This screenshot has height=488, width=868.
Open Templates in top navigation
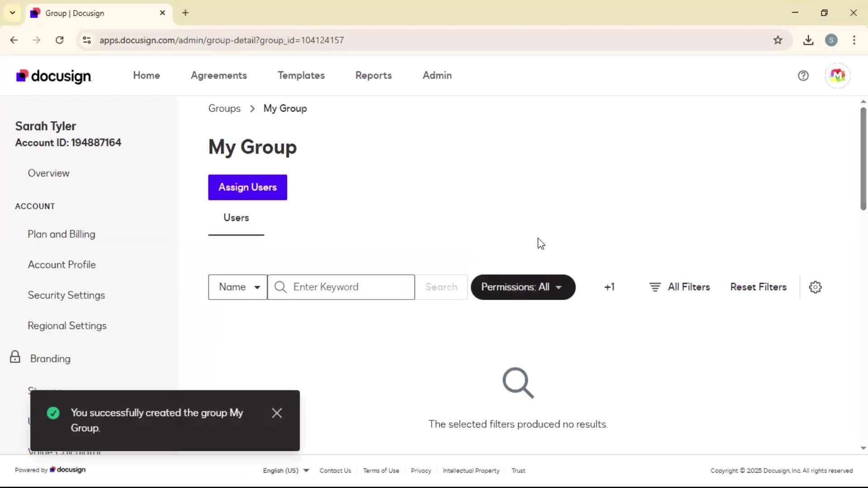301,75
